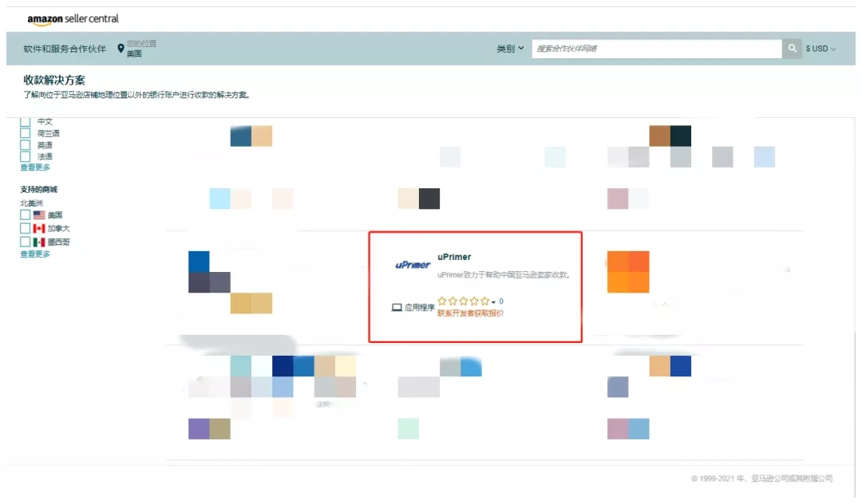Select the 加拿大 marketplace checkbox

click(x=26, y=228)
